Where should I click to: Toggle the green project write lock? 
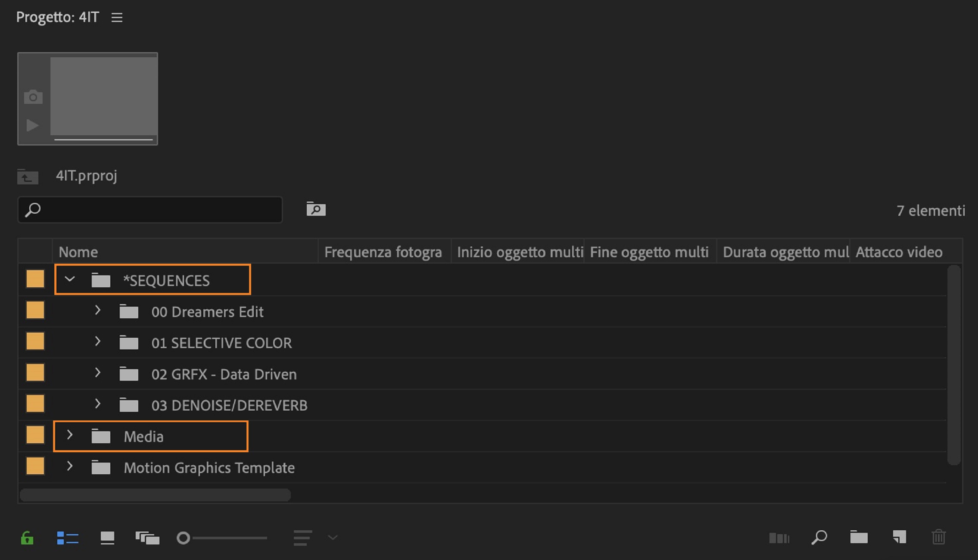[x=27, y=538]
